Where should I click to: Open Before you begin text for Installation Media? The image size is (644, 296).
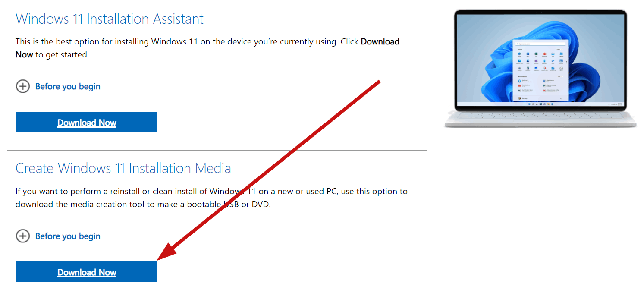[x=68, y=236]
